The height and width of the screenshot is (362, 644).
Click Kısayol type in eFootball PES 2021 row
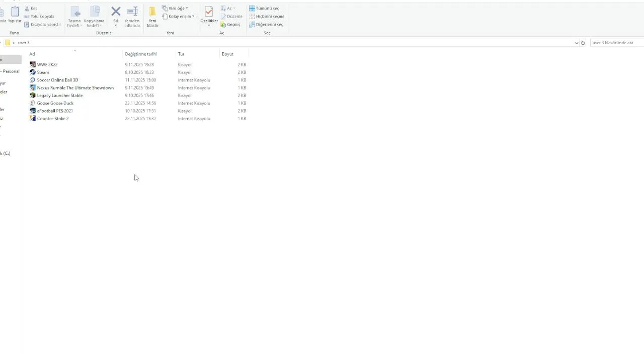[185, 111]
